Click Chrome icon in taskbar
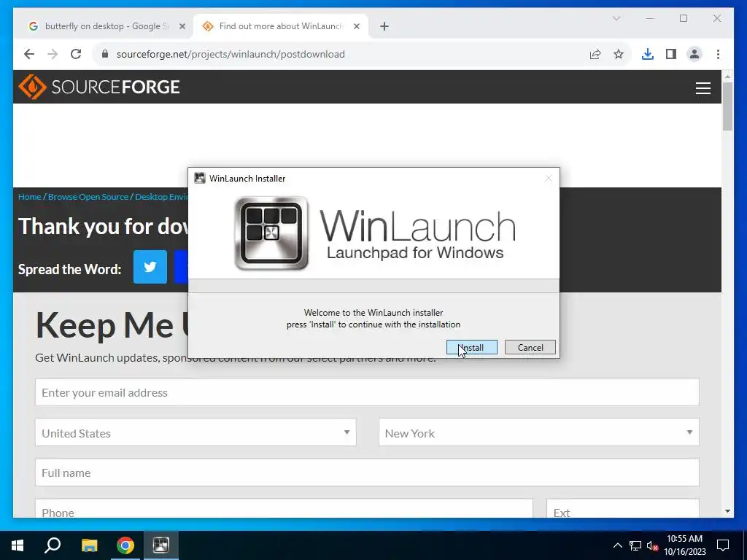 click(125, 545)
